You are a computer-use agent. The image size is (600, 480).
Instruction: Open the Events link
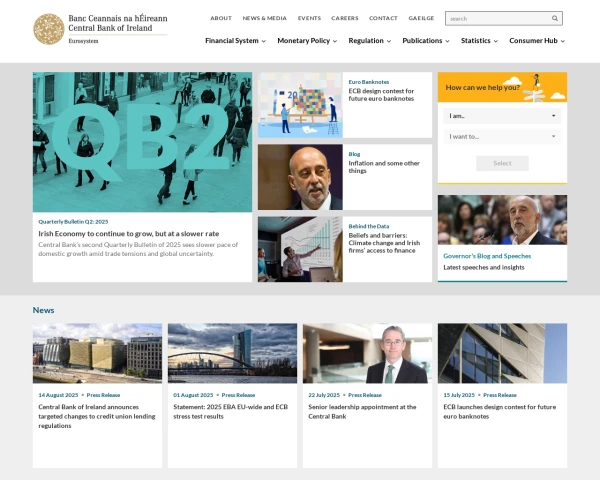pos(309,18)
